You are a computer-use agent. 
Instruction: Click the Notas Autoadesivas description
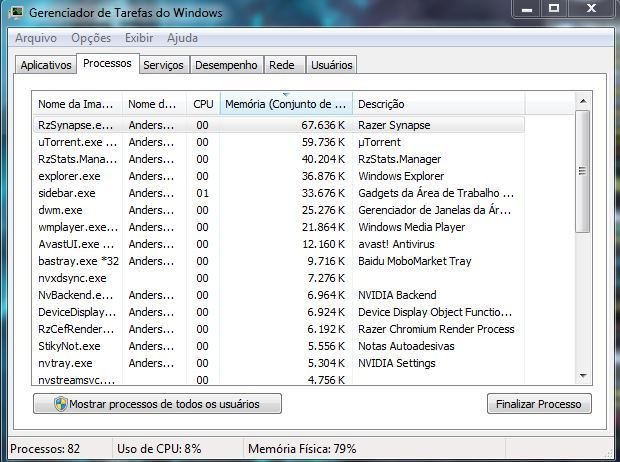406,346
